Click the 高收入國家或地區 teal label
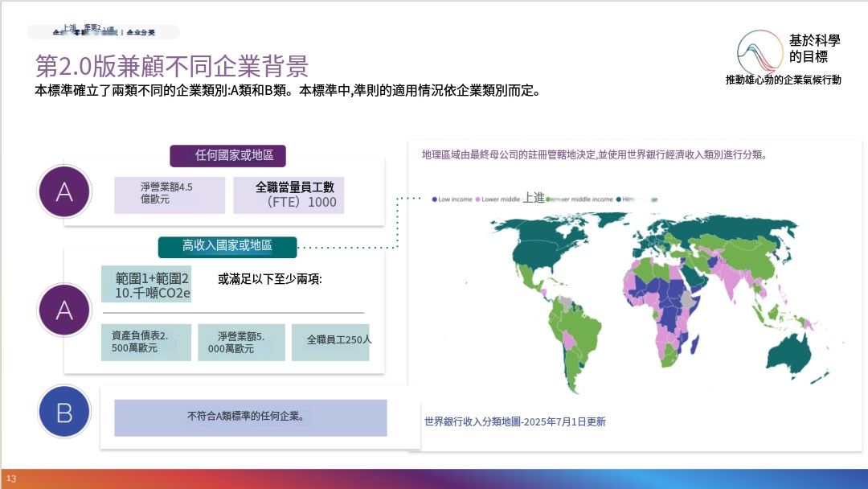The image size is (868, 489). click(227, 246)
